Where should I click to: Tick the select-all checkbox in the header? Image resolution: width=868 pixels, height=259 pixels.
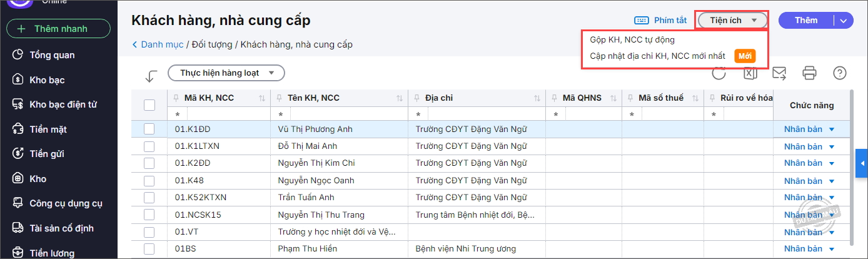click(x=149, y=105)
